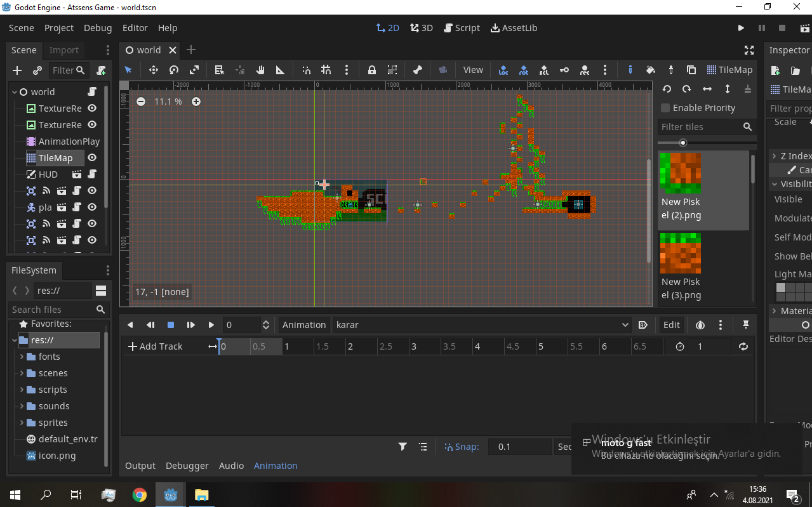The height and width of the screenshot is (507, 812).
Task: Open the Output bottom panel
Action: click(140, 466)
